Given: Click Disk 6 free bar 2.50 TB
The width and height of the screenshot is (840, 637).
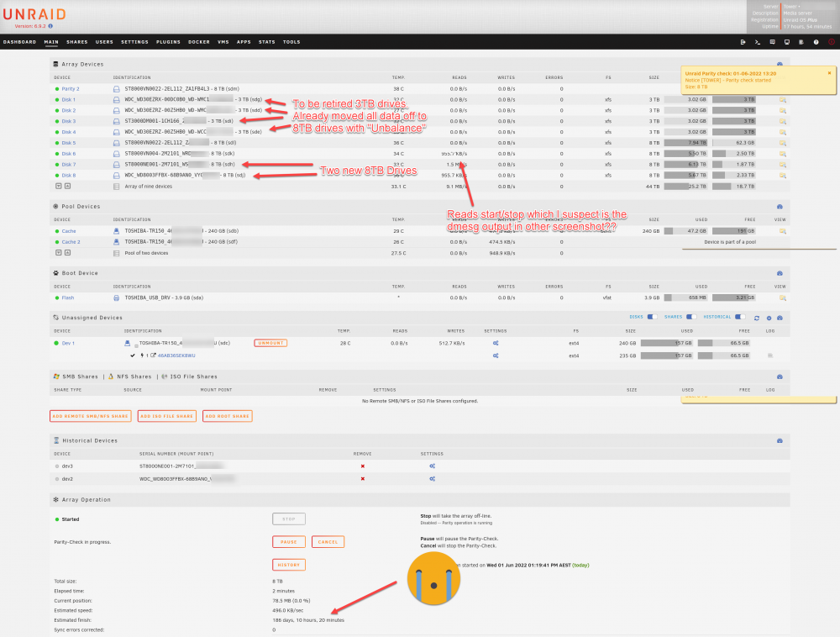Looking at the screenshot, I should tap(734, 154).
